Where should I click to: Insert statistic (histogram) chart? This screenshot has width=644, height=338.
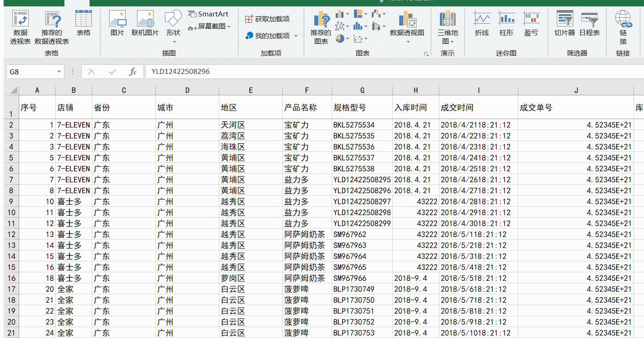pyautogui.click(x=360, y=26)
